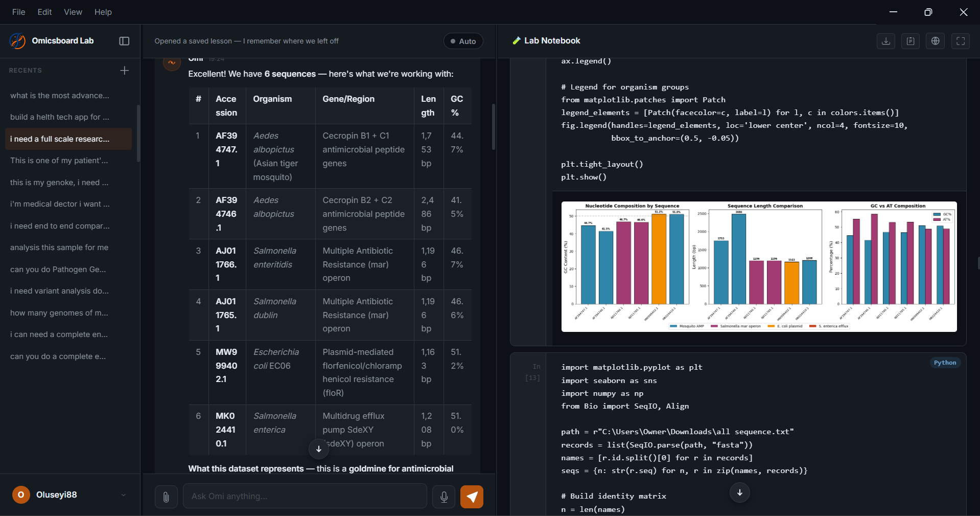
Task: Click the Omi assistant avatar
Action: tap(172, 63)
